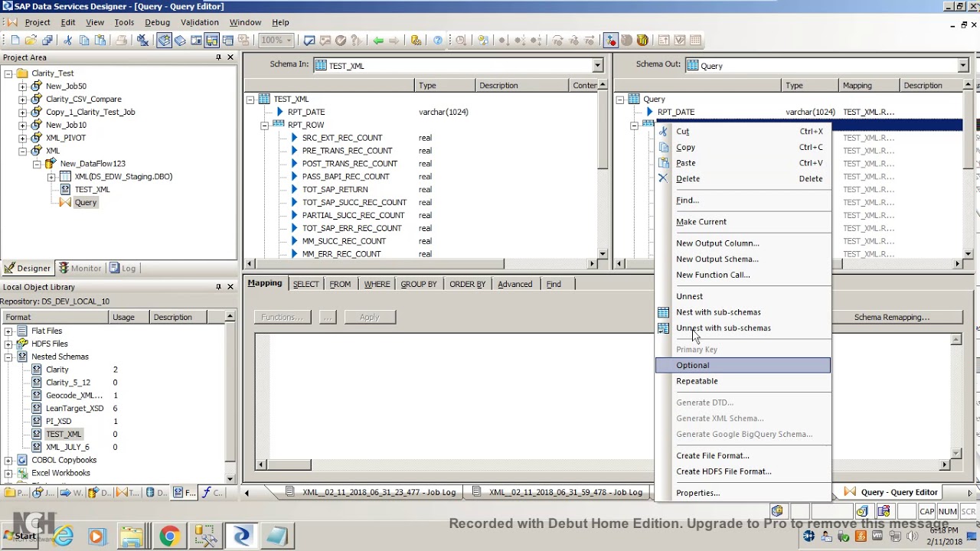Click the Copy toolbar icon
The image size is (980, 551).
[84, 41]
